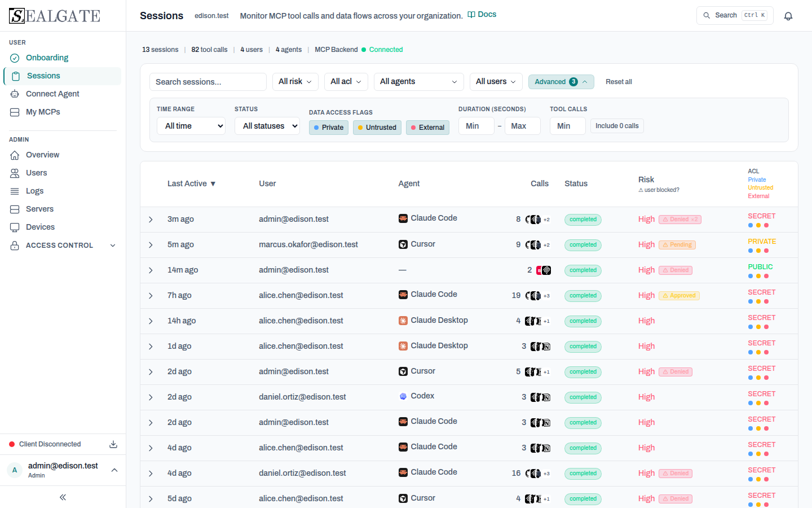Open the All statuses select
The width and height of the screenshot is (812, 508).
[267, 126]
